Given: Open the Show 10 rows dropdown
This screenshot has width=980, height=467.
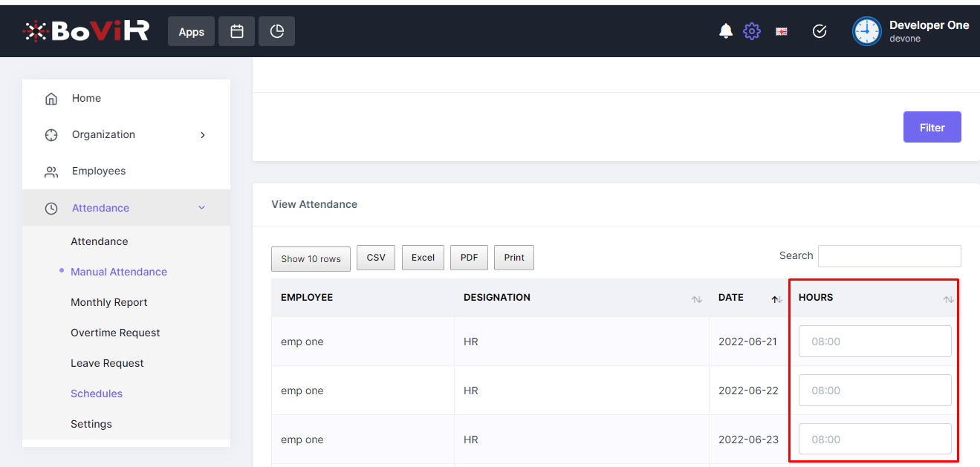Looking at the screenshot, I should pyautogui.click(x=311, y=258).
